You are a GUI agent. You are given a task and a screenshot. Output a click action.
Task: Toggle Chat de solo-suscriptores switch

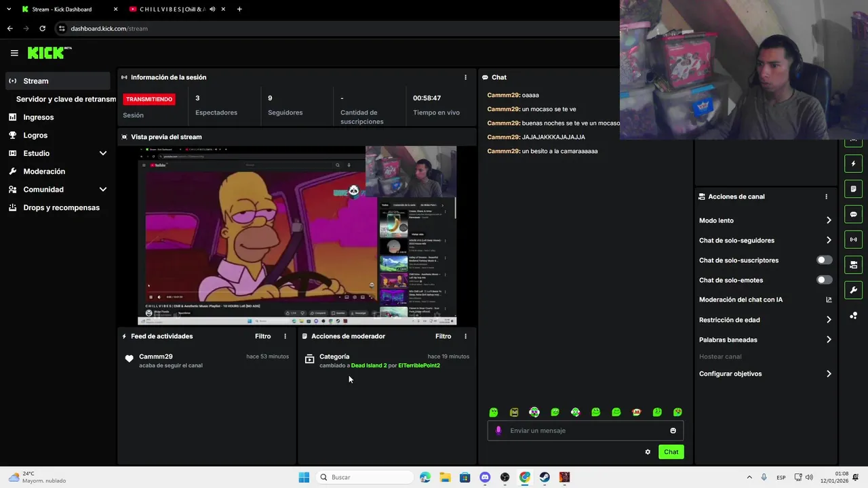824,260
